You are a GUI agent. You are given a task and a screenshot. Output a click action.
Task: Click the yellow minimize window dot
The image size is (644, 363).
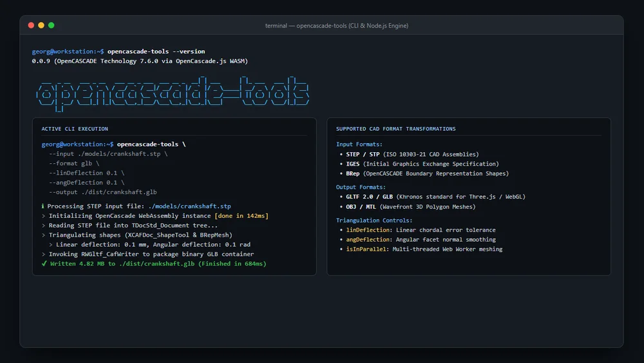41,25
